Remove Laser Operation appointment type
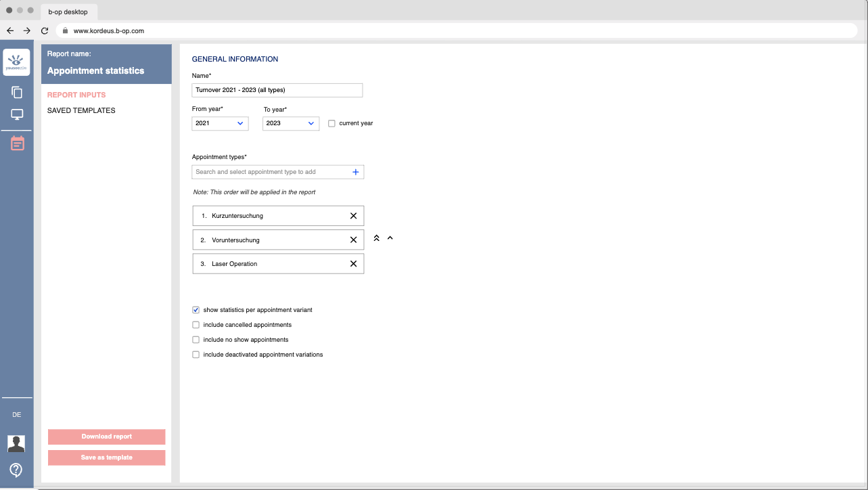The width and height of the screenshot is (868, 490). click(x=353, y=264)
